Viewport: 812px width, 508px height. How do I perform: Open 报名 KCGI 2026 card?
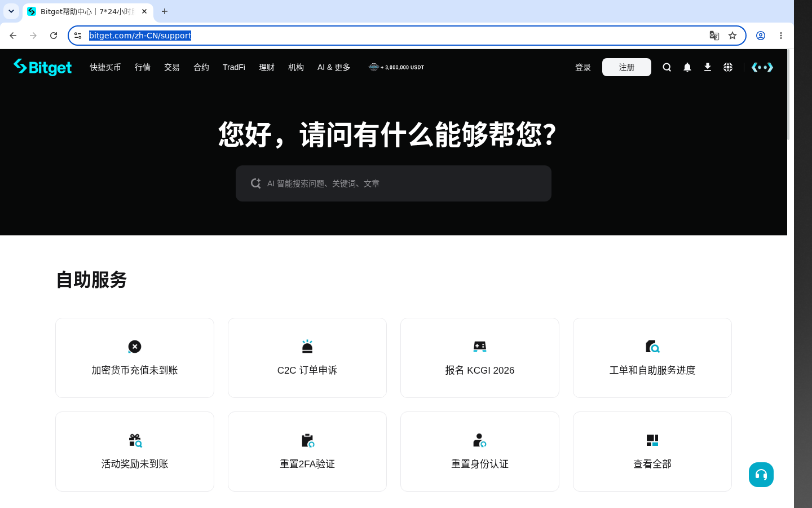coord(480,358)
